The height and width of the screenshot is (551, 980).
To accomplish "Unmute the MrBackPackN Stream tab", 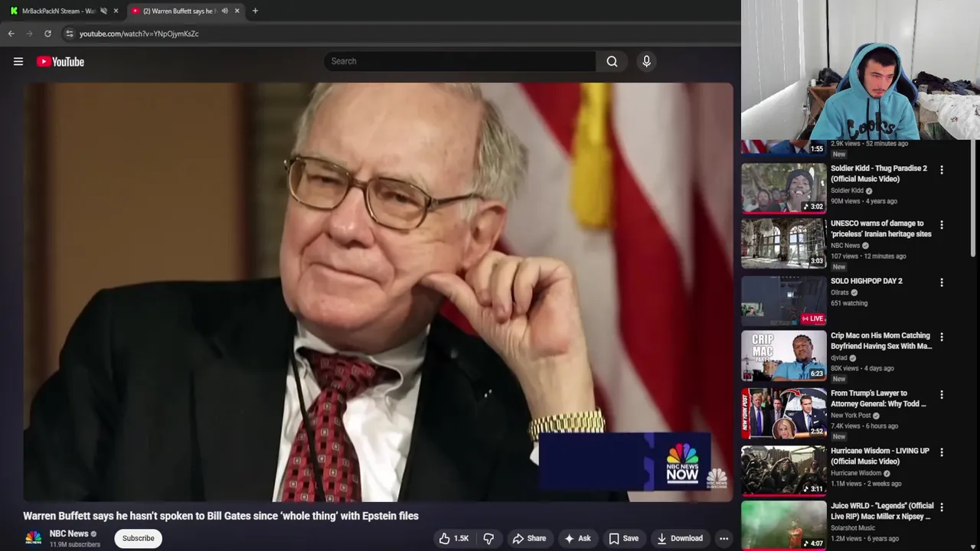I will click(x=103, y=11).
